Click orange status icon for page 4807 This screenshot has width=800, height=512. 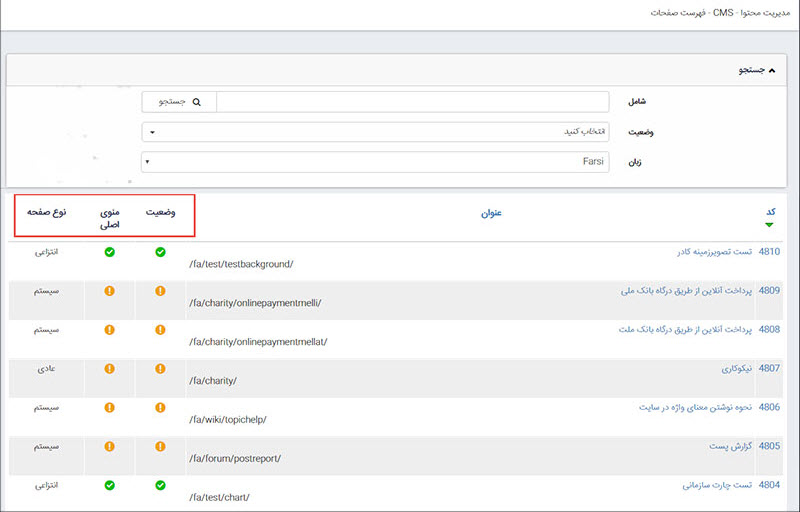160,368
